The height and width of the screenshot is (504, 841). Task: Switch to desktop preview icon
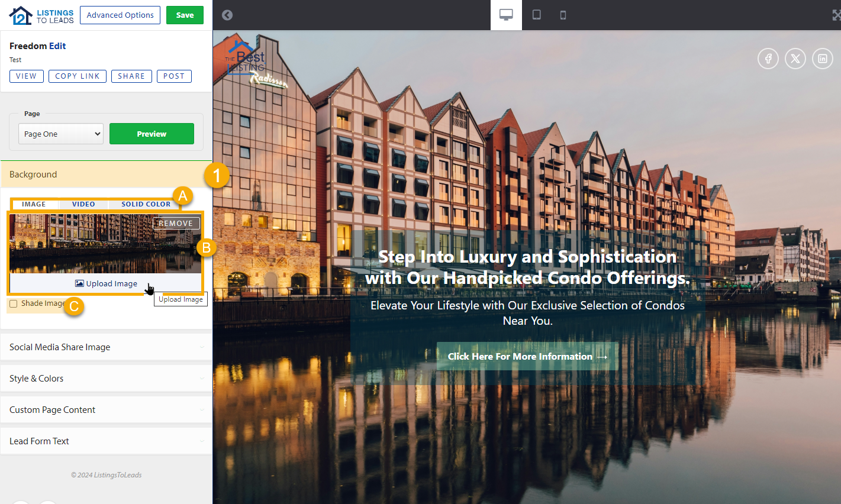[506, 15]
